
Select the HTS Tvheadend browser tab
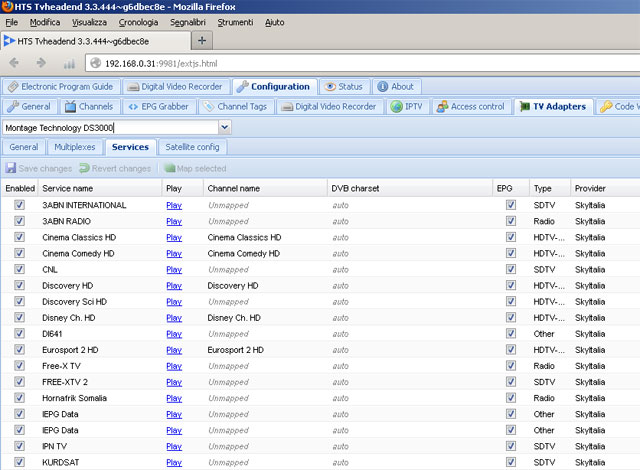pyautogui.click(x=96, y=41)
